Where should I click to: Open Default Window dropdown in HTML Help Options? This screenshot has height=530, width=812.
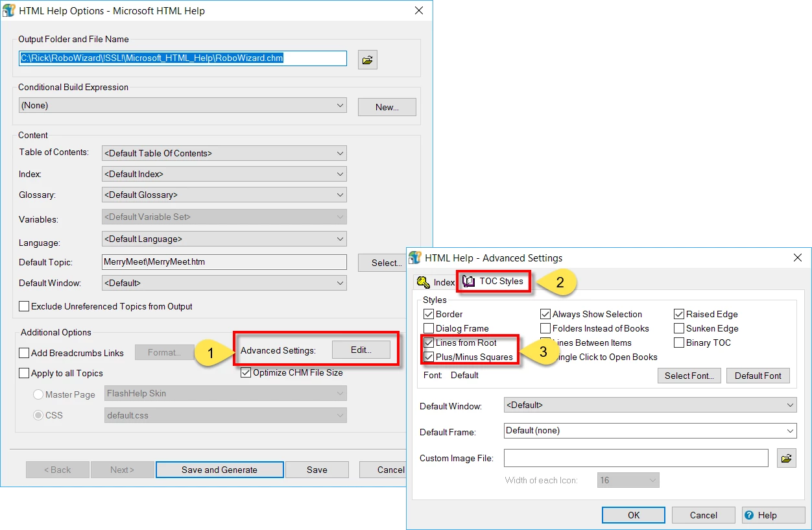pos(224,283)
